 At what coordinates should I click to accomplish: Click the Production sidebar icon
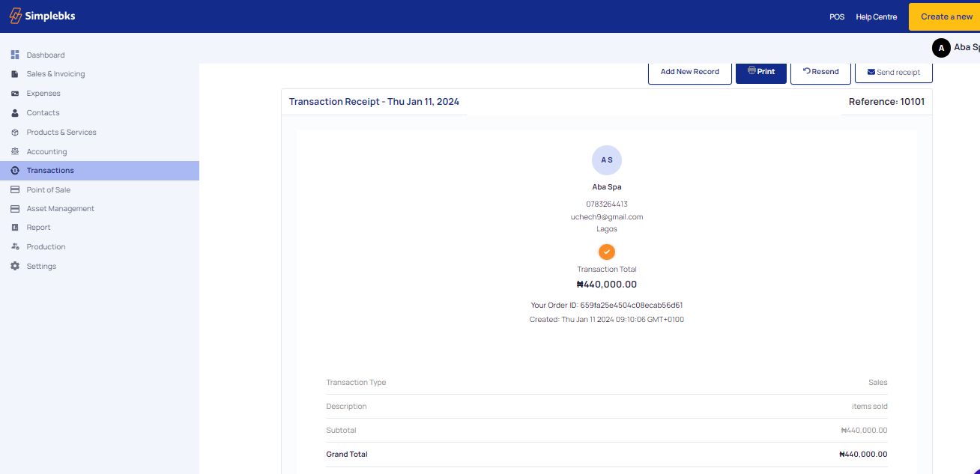click(x=15, y=247)
